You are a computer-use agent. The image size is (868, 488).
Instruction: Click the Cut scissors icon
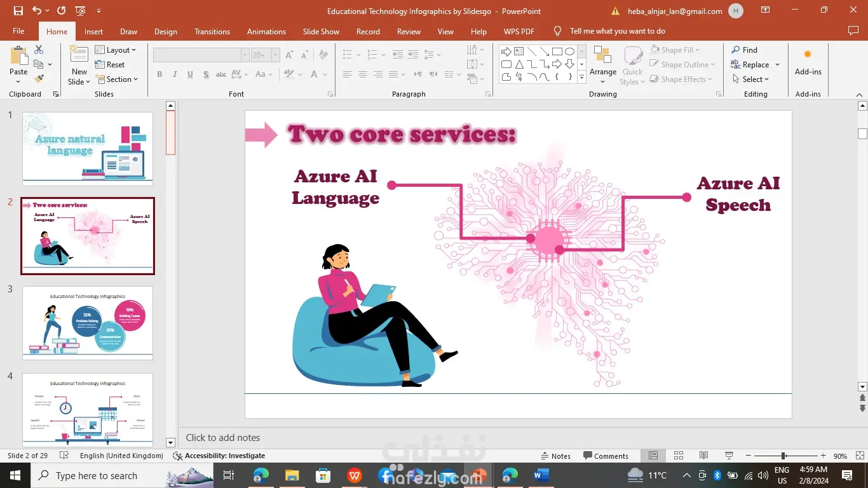39,50
